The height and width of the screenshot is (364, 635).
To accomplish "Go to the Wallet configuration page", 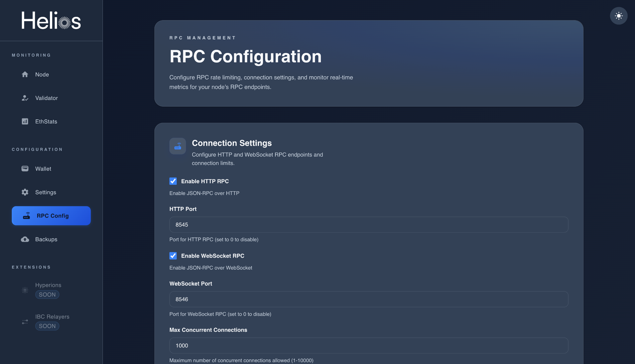I will pos(43,169).
